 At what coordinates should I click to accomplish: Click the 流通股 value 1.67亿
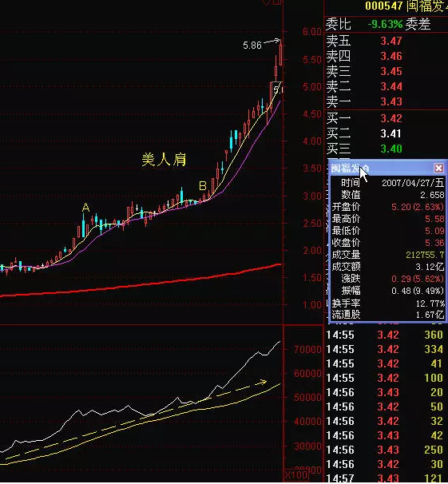[430, 315]
